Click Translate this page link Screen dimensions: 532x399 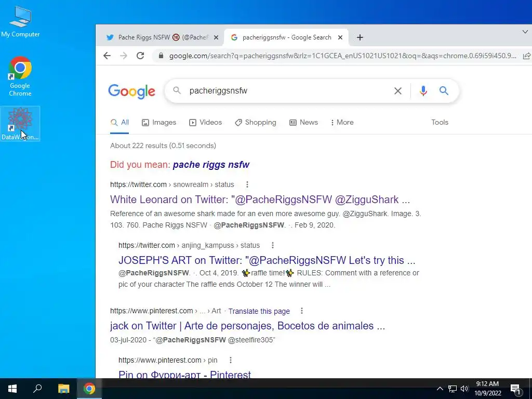pyautogui.click(x=259, y=311)
